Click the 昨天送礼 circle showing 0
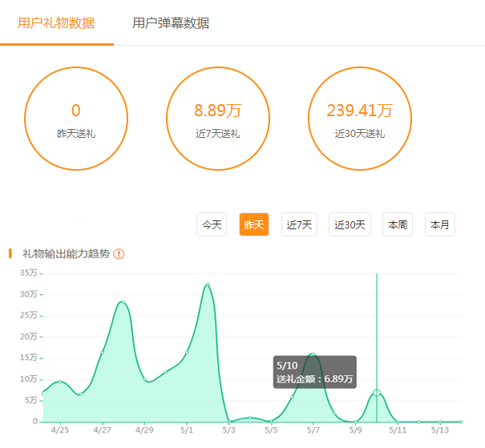Image resolution: width=485 pixels, height=448 pixels. (x=76, y=119)
